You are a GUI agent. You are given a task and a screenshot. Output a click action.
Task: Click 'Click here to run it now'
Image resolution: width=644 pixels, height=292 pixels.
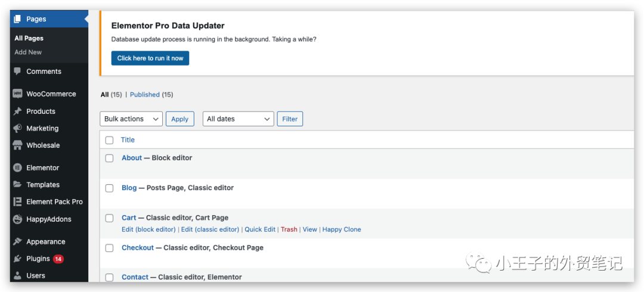[x=150, y=58]
